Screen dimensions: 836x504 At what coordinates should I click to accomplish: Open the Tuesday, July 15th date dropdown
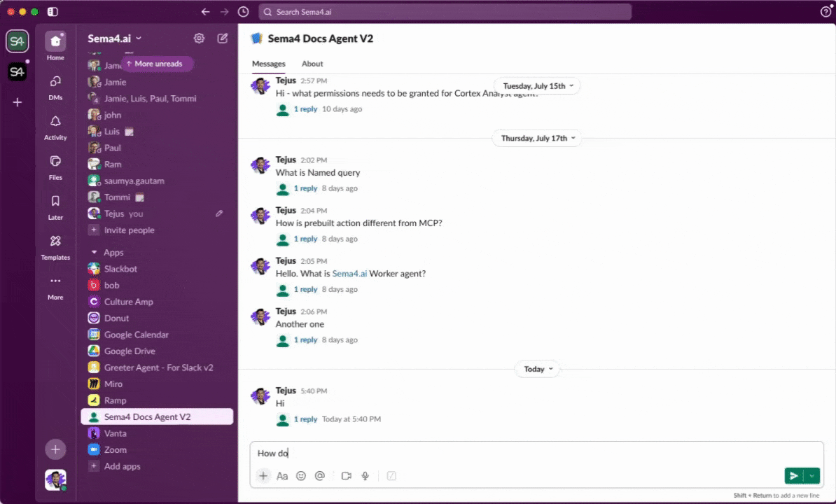click(538, 86)
